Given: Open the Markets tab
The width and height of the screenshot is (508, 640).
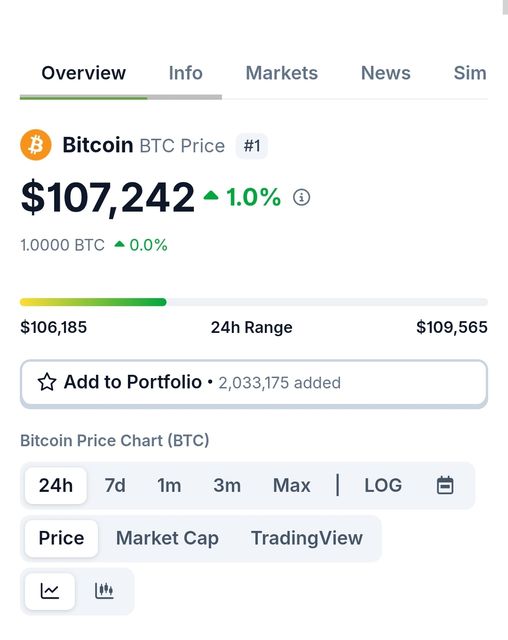Looking at the screenshot, I should click(x=282, y=73).
